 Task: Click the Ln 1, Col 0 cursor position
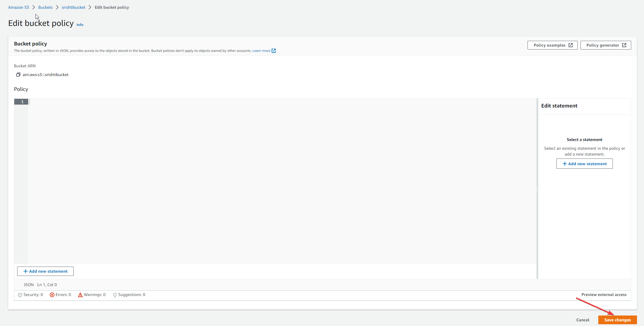[47, 285]
